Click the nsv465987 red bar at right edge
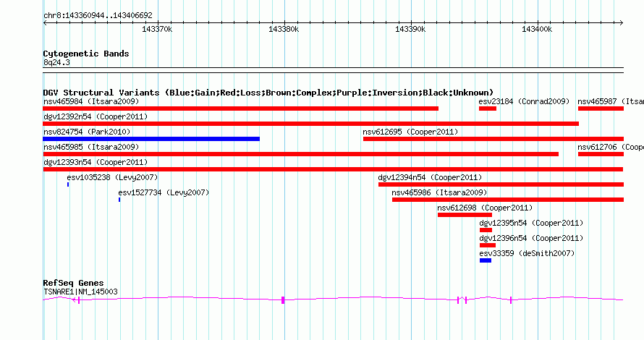644x340 pixels. 601,109
